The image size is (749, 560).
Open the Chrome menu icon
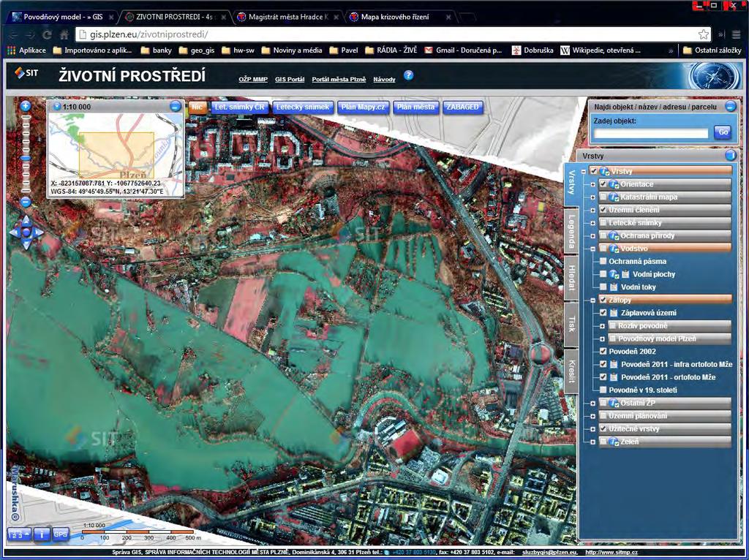point(736,34)
